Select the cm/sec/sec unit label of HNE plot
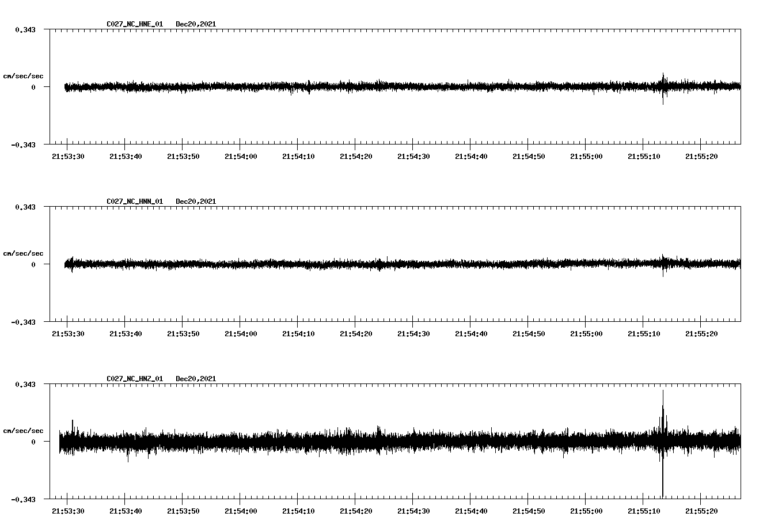 [x=23, y=76]
